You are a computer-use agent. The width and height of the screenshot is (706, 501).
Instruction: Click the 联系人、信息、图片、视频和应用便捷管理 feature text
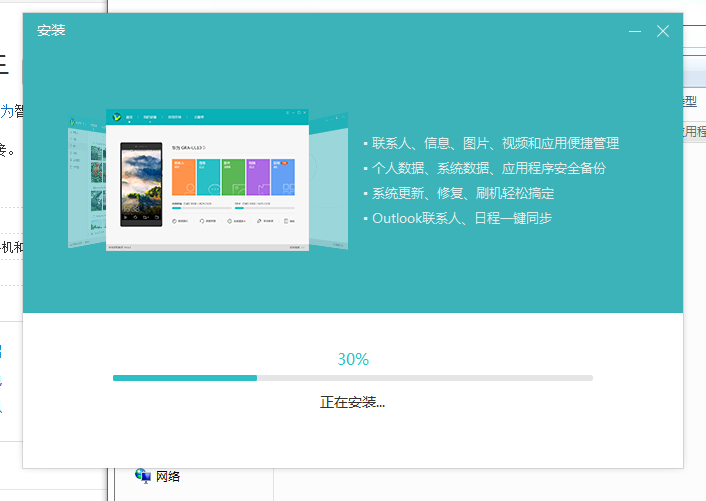click(495, 143)
